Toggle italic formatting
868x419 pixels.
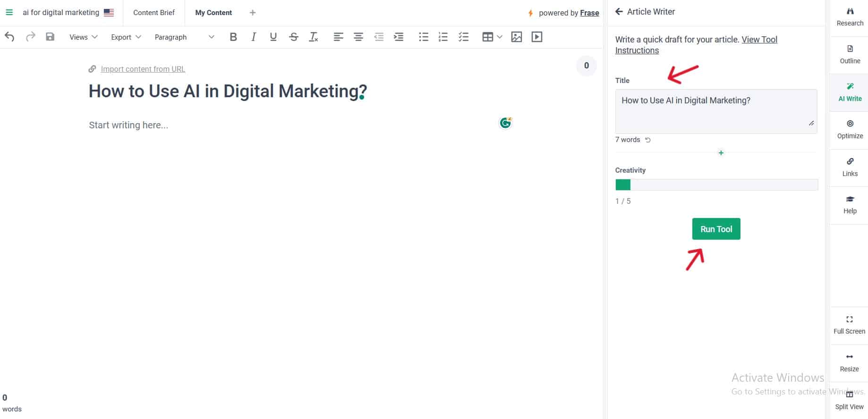[x=254, y=37]
